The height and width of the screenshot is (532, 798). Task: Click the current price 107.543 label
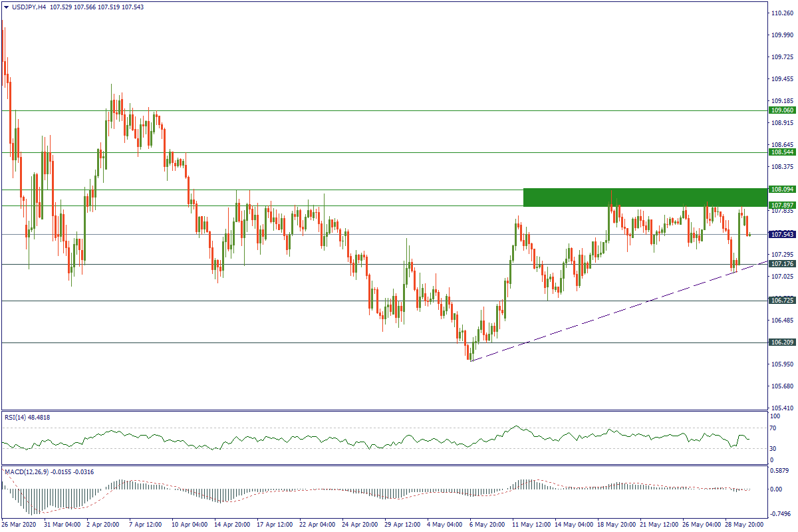[781, 235]
